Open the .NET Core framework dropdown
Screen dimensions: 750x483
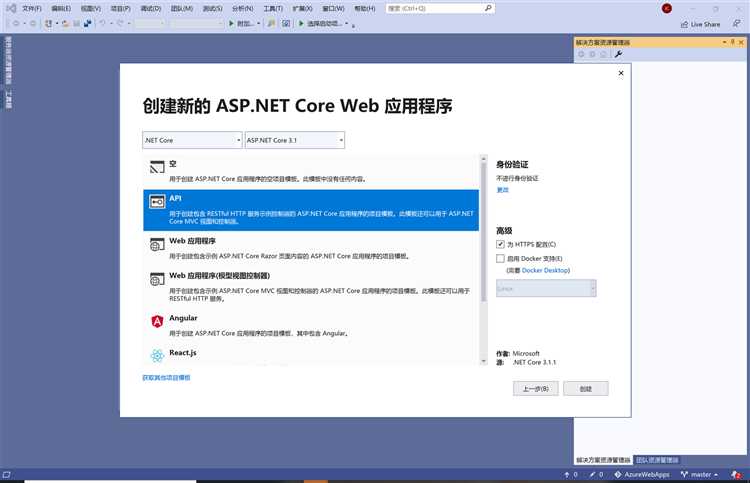click(192, 140)
